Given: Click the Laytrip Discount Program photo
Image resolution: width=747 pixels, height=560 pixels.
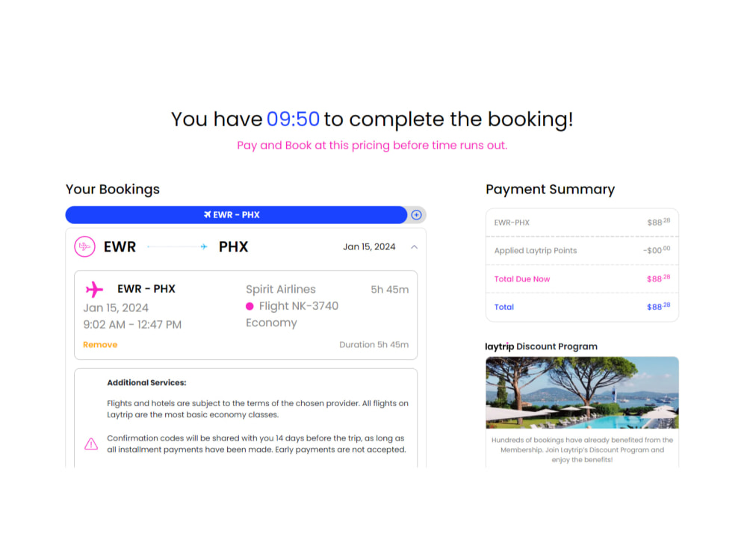Looking at the screenshot, I should [582, 392].
